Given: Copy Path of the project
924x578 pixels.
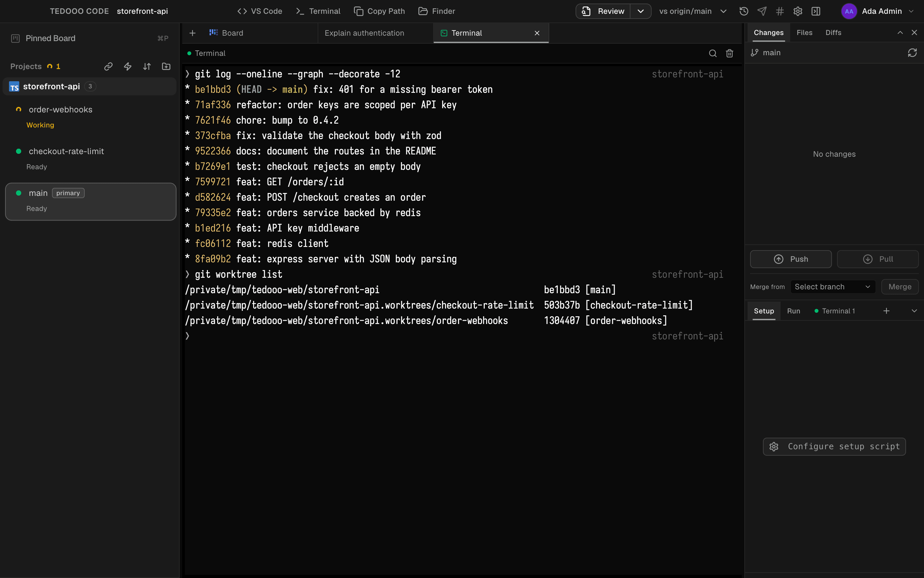Looking at the screenshot, I should (x=379, y=11).
